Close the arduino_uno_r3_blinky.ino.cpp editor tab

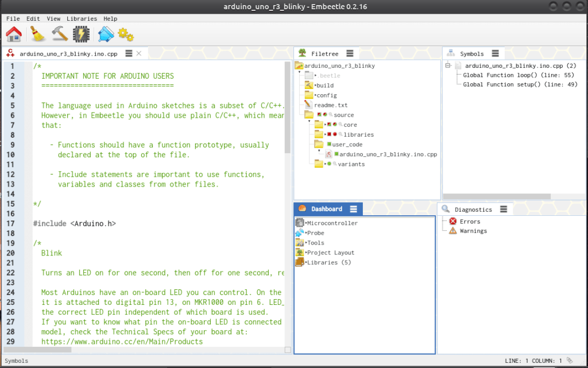pyautogui.click(x=139, y=53)
